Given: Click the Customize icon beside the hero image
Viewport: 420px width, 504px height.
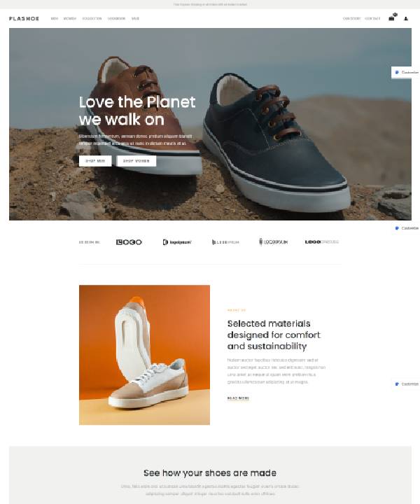Looking at the screenshot, I should tap(397, 72).
